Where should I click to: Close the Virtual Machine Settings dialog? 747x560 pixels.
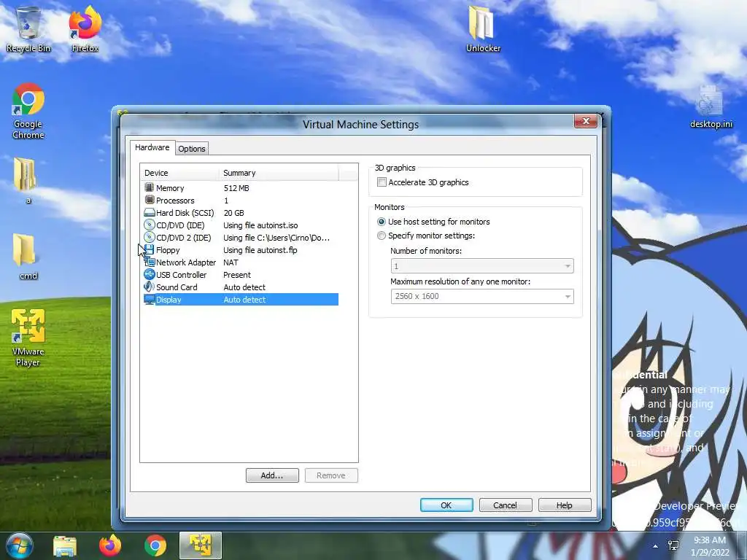586,122
